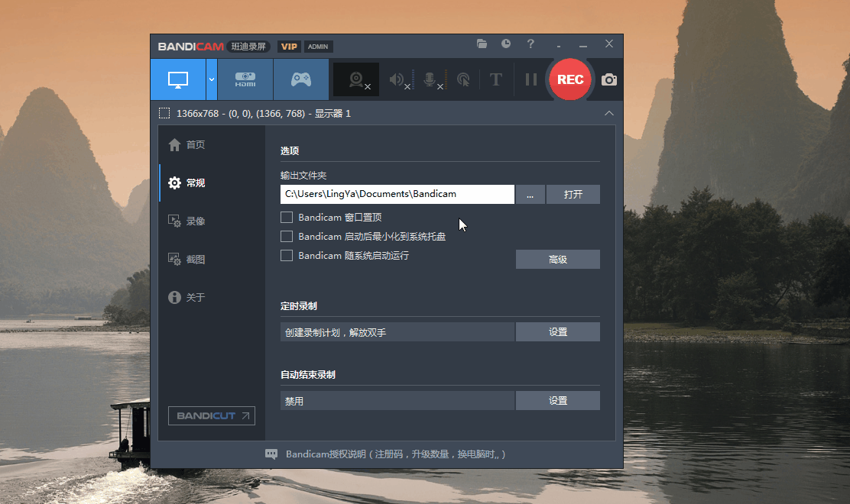The image size is (850, 504).
Task: Click the 禁用 auto-stop status field
Action: point(397,401)
